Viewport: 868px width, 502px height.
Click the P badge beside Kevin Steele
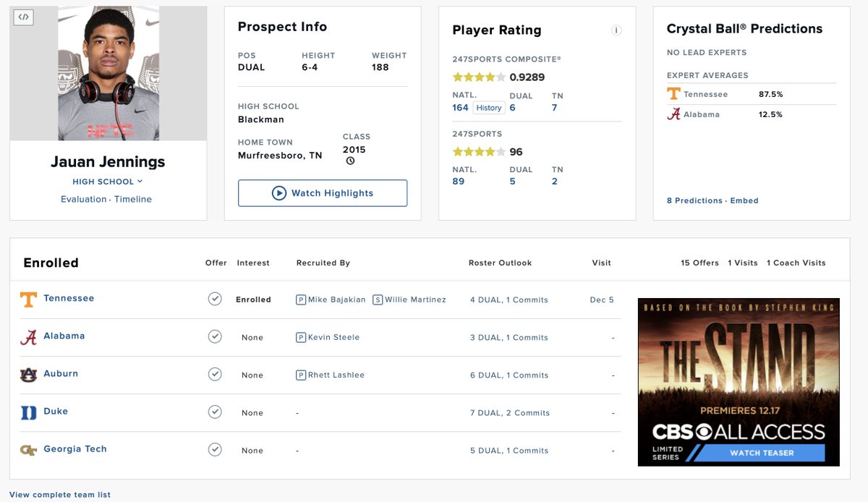coord(301,337)
